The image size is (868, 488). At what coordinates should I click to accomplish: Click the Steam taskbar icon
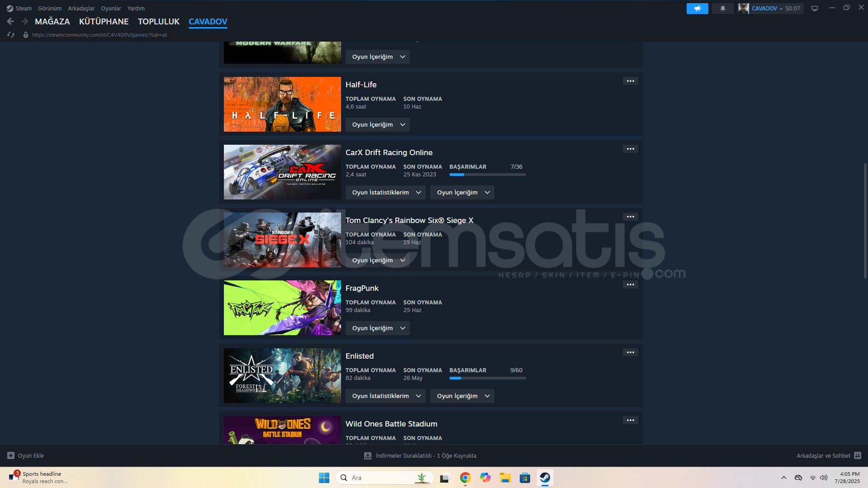(545, 478)
